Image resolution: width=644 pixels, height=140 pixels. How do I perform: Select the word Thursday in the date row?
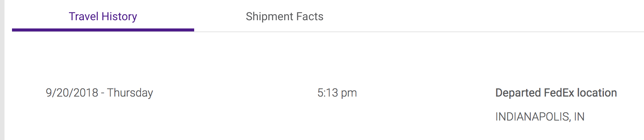tap(130, 93)
